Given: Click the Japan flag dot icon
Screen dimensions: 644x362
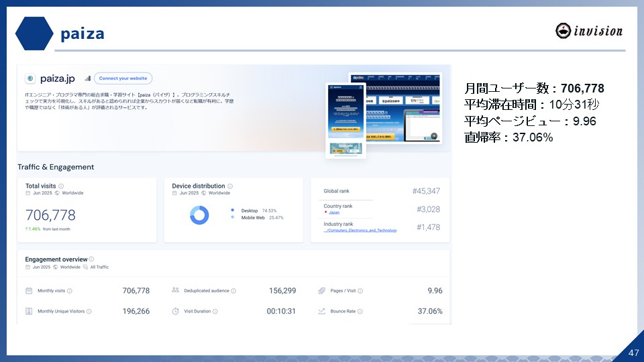Looking at the screenshot, I should (326, 213).
